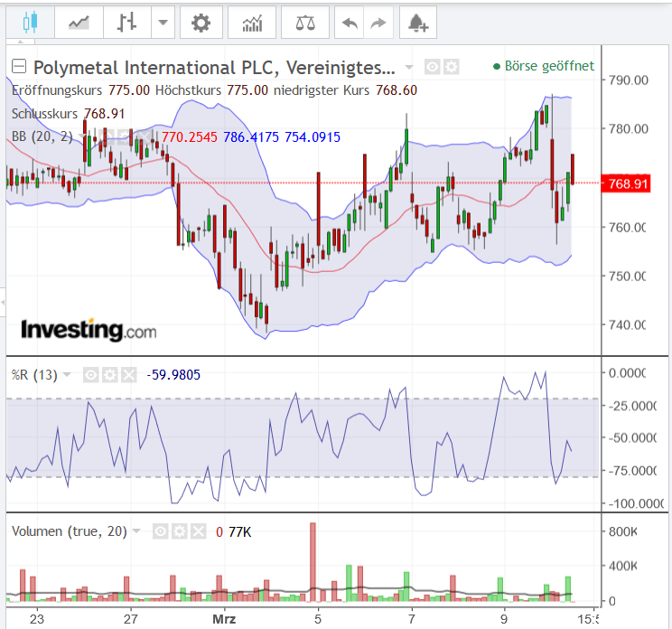Switch to the line chart type icon
Image resolution: width=672 pixels, height=629 pixels.
tap(79, 23)
